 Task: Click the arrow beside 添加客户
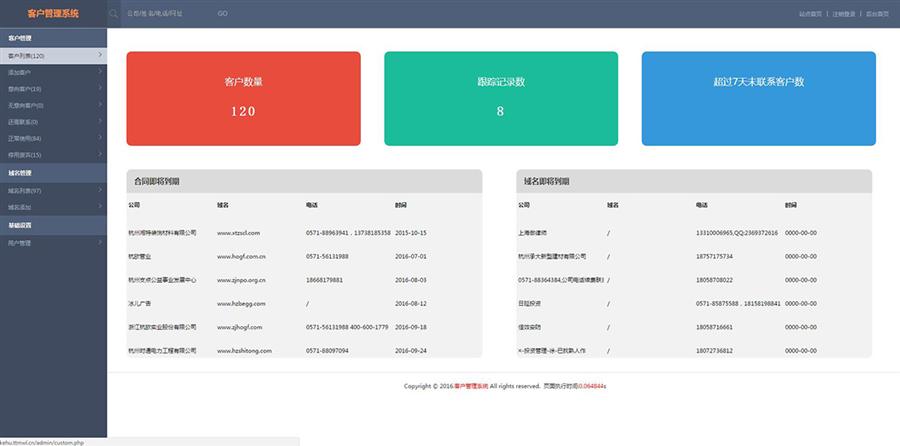tap(100, 72)
